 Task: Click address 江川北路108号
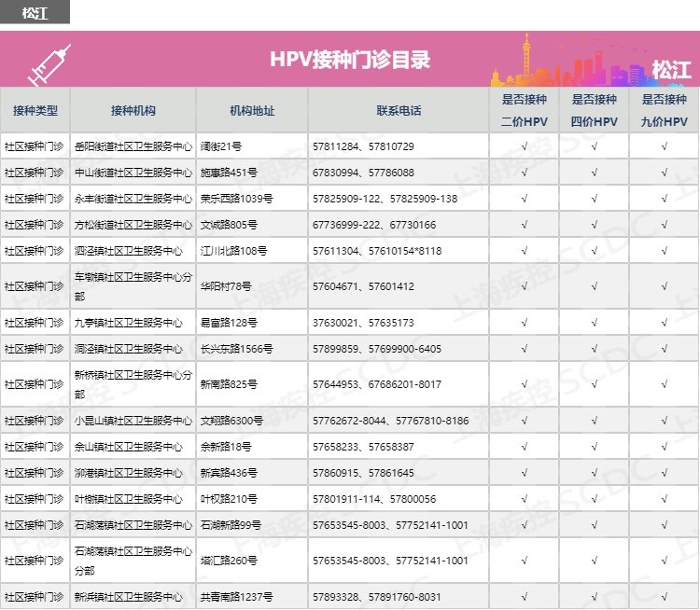[234, 251]
